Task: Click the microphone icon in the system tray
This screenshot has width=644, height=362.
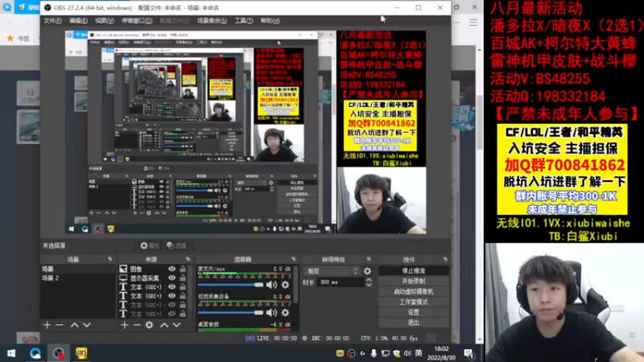Action: point(374,353)
